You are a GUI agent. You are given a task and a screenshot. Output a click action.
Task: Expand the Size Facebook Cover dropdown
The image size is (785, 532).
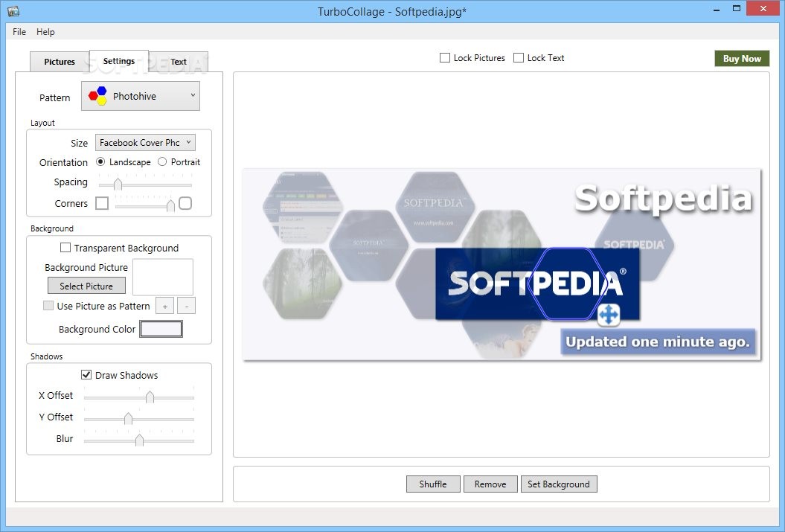tap(145, 143)
